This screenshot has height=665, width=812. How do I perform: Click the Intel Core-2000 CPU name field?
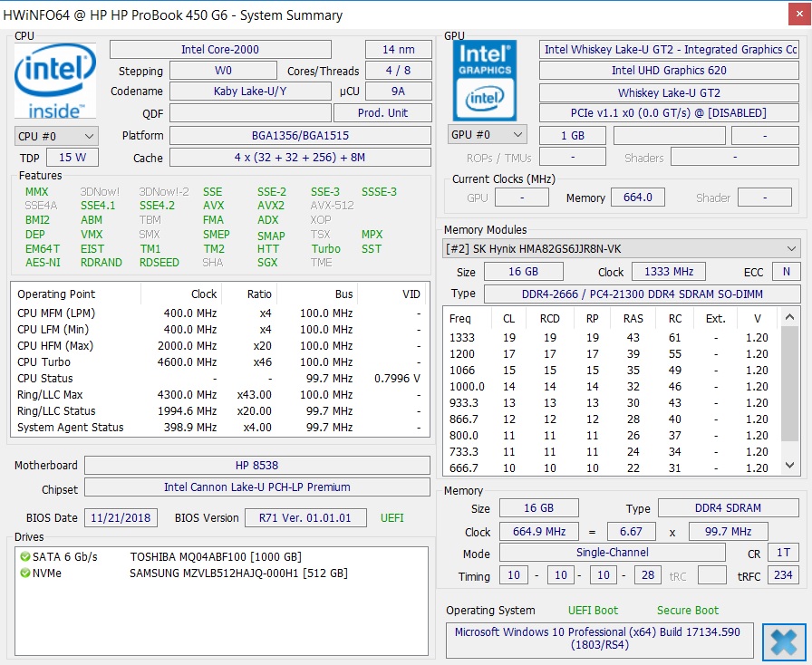(x=220, y=50)
